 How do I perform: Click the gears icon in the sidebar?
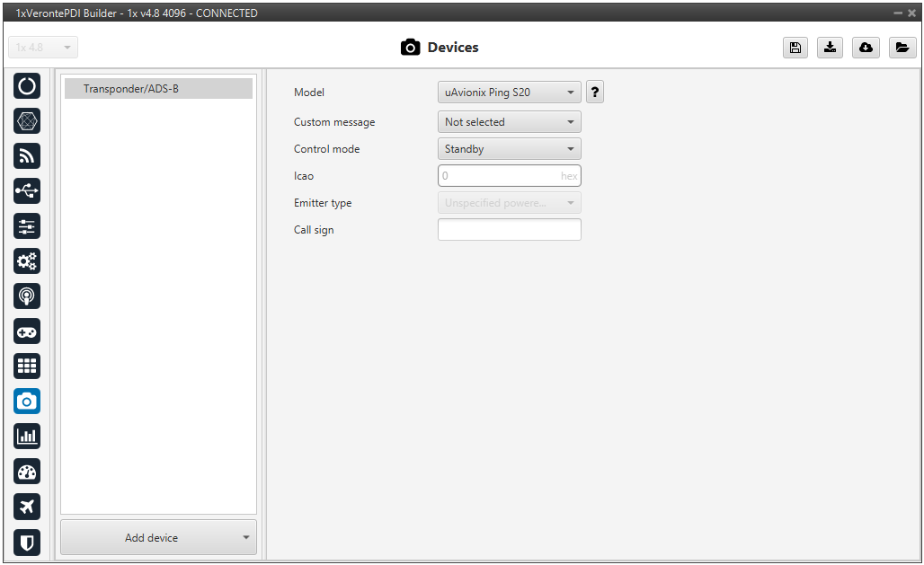point(27,261)
